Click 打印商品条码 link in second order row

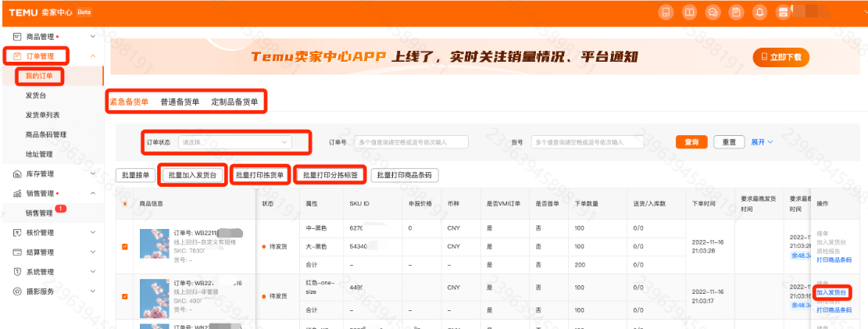pyautogui.click(x=834, y=309)
